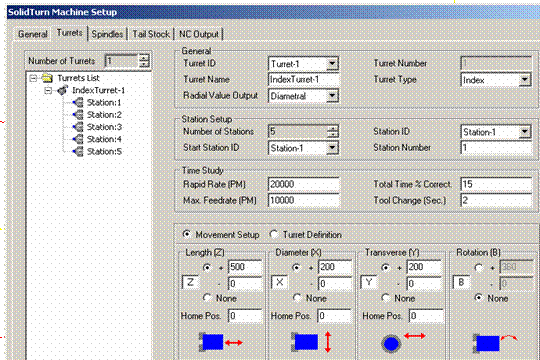Click the Transverse (Y) movement diagram icon
540x360 pixels.
[403, 341]
